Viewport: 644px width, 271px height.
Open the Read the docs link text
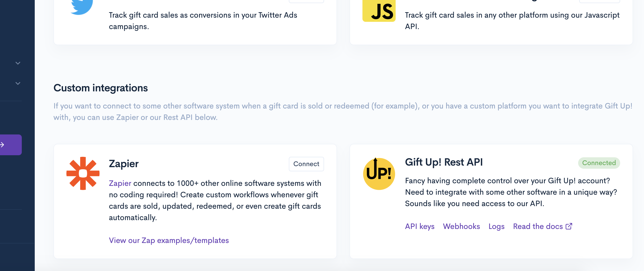coord(538,226)
